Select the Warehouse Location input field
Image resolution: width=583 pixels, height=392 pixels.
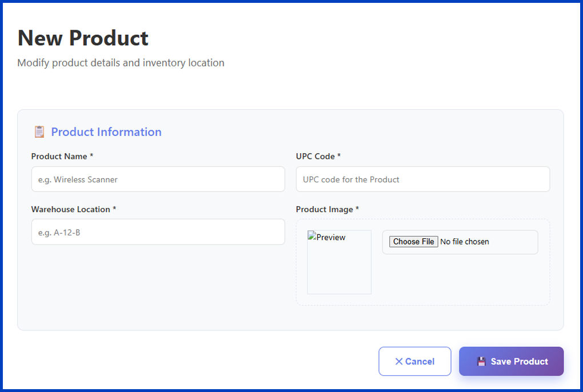pos(158,232)
